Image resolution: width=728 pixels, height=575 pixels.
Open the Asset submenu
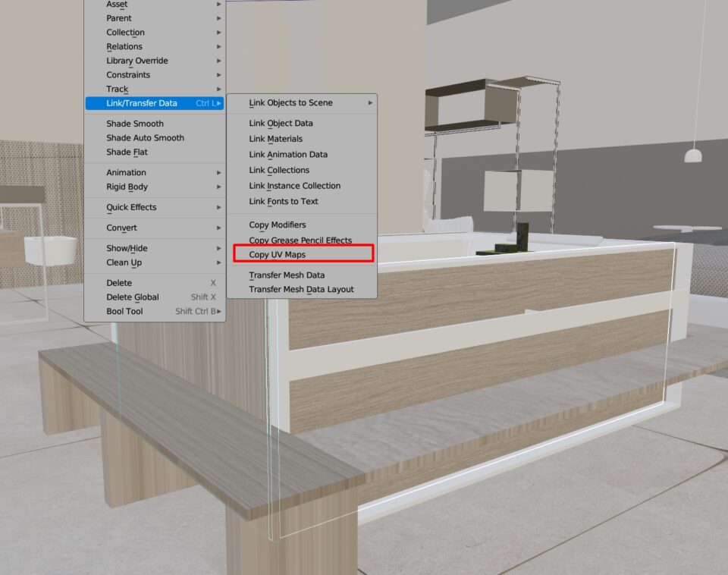coord(118,5)
